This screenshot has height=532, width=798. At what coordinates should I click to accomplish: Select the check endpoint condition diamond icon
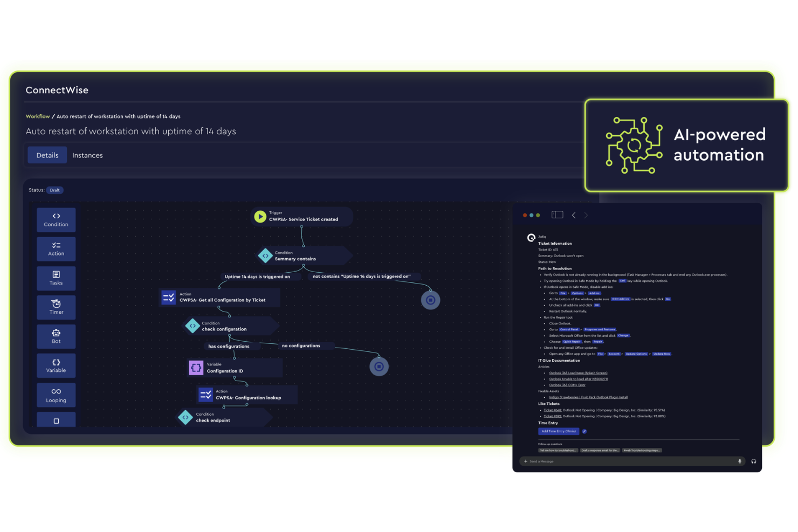pyautogui.click(x=185, y=417)
